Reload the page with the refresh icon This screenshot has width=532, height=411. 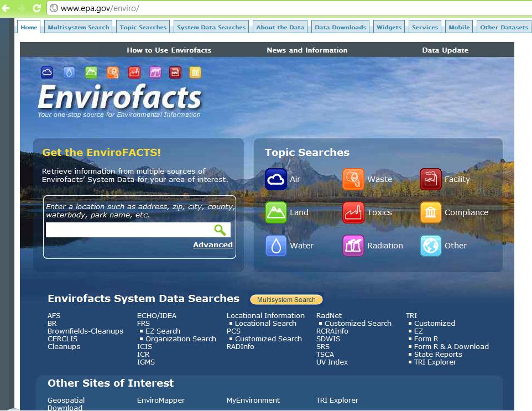coord(36,8)
